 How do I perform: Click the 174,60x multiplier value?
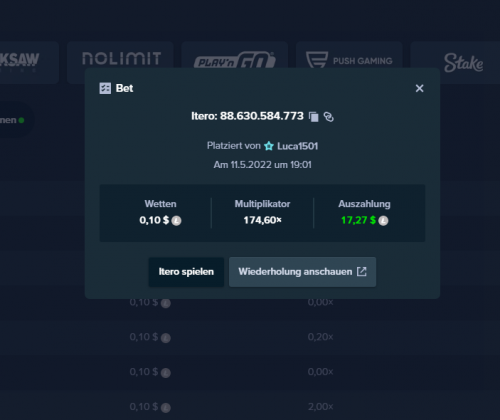tap(262, 220)
